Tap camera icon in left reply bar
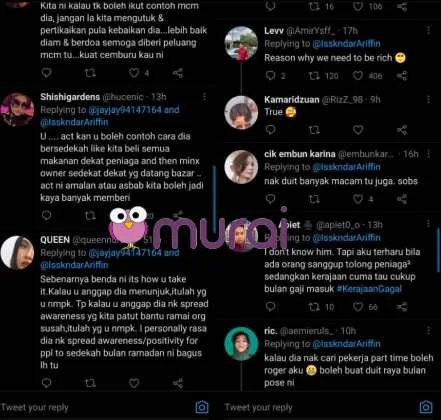 (202, 407)
